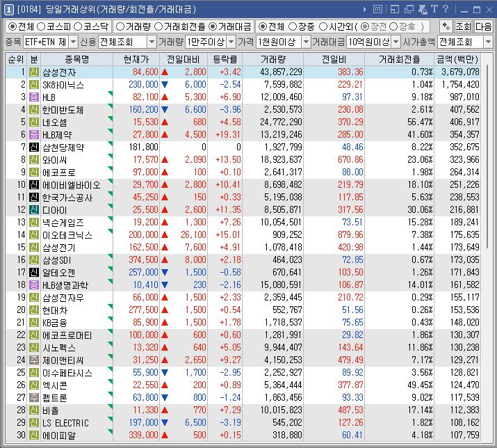Select the 전체 session radio button
The width and height of the screenshot is (497, 448).
[x=263, y=26]
